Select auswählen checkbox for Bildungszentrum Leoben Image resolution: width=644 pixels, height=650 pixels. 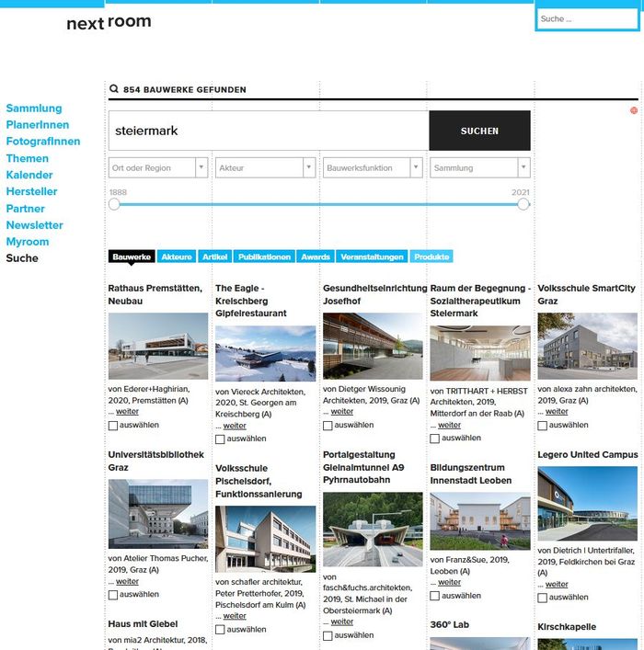pyautogui.click(x=435, y=596)
